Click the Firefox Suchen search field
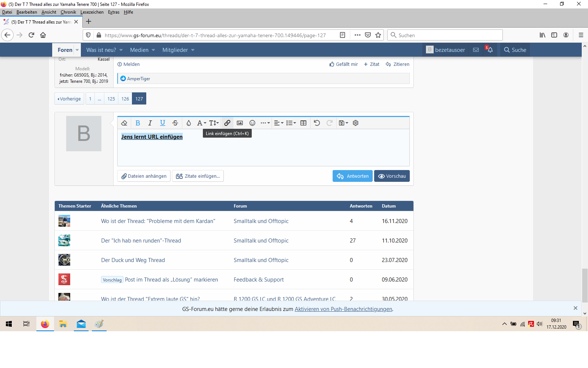Viewport: 588px width, 368px height. tap(445, 35)
